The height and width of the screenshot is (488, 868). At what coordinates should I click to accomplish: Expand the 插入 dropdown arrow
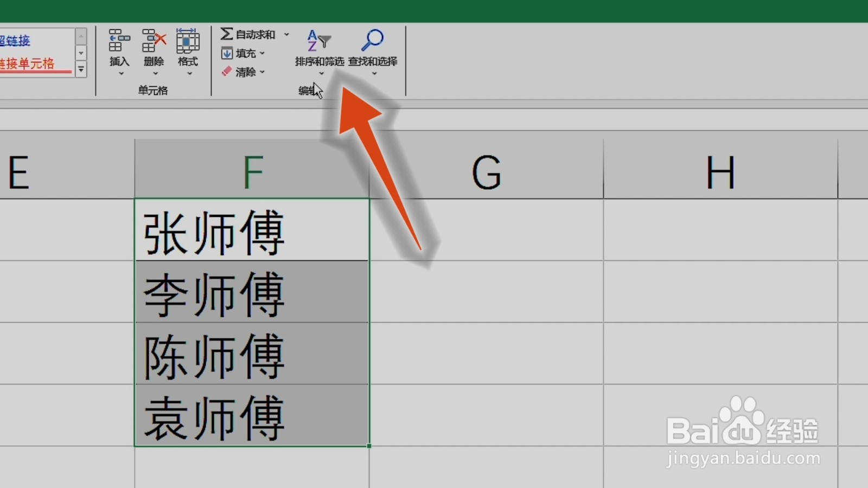[121, 74]
